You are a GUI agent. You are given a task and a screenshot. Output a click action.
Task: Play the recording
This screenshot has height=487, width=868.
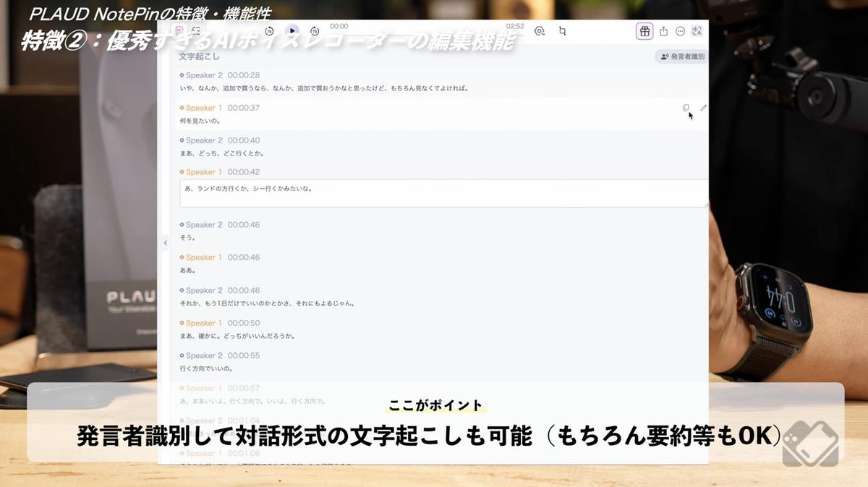[292, 30]
